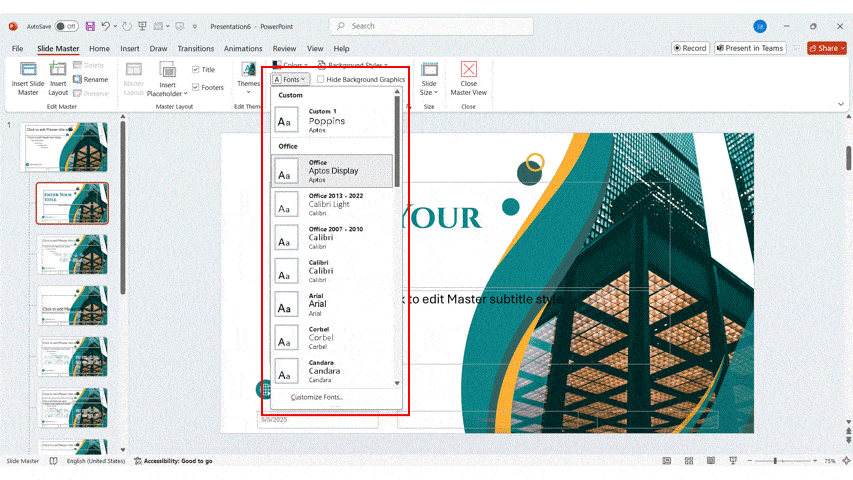
Task: Select Office Aptos Display font theme
Action: 332,171
